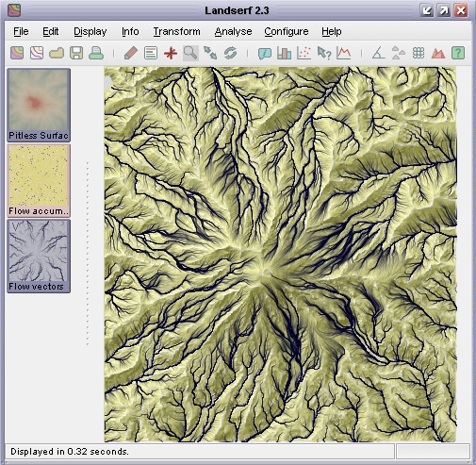The width and height of the screenshot is (476, 465).
Task: Select the Flow vectors thumbnail
Action: (x=39, y=256)
